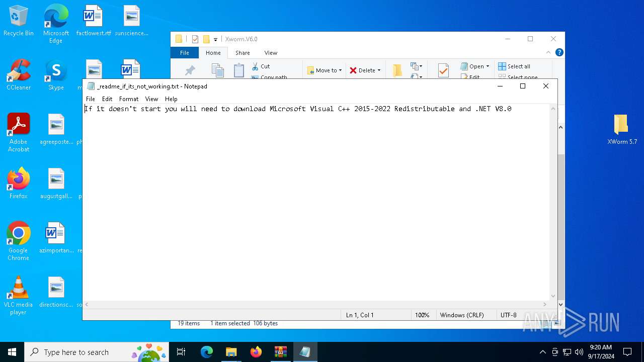Click the taskbar search box

point(97,352)
